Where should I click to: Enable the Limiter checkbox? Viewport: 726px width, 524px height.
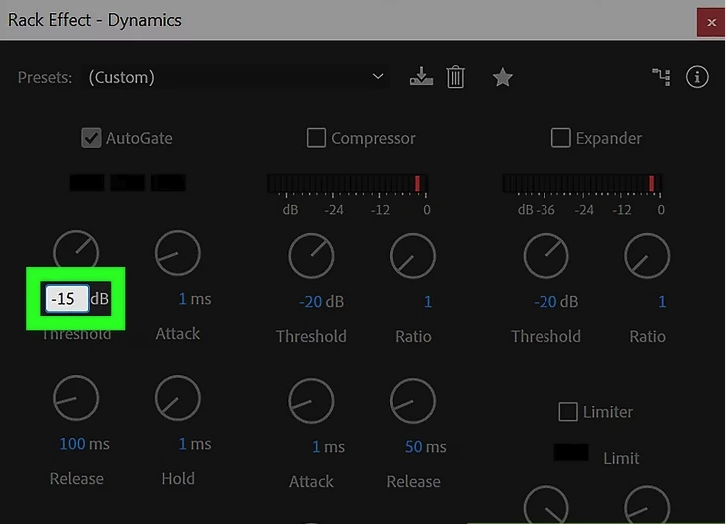pos(567,411)
